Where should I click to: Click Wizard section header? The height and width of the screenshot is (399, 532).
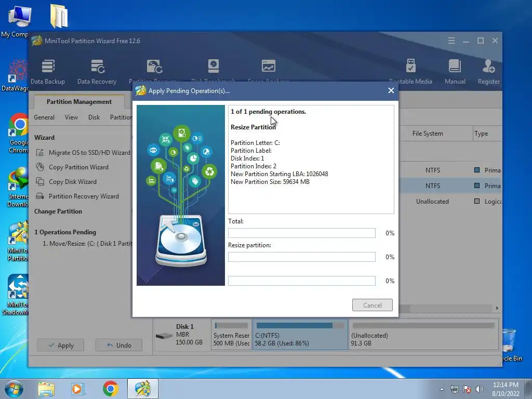tap(44, 137)
